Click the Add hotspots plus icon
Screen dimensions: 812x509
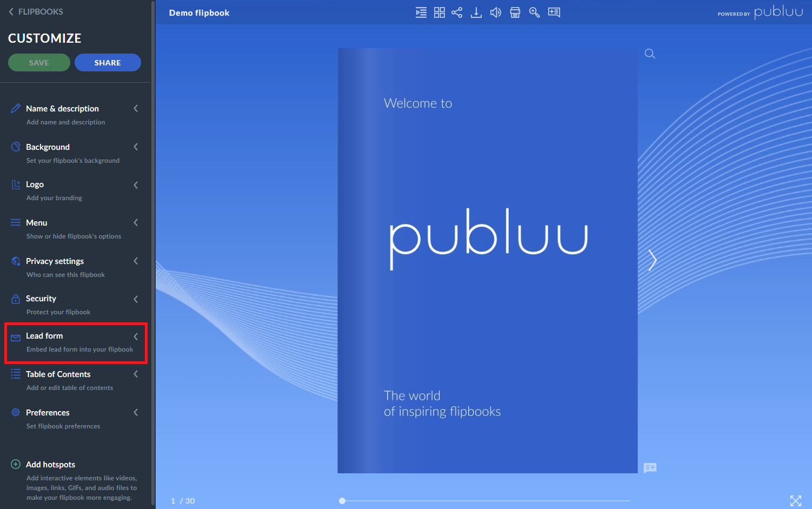pyautogui.click(x=16, y=464)
